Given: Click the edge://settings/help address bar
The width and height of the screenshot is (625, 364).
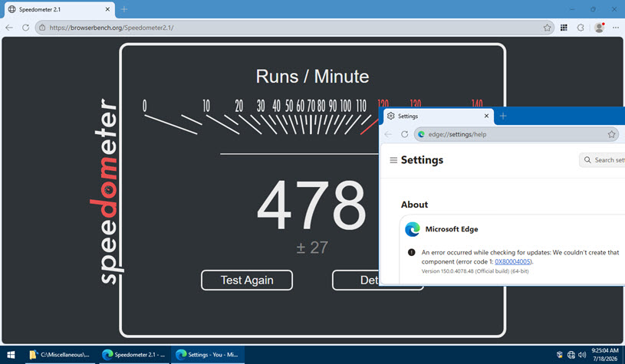Looking at the screenshot, I should pos(516,134).
